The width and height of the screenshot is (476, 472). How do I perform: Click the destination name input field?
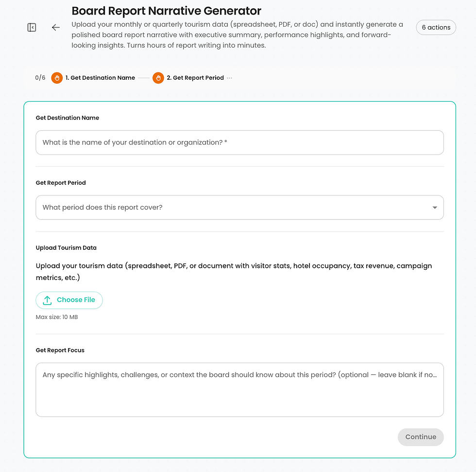pos(239,142)
